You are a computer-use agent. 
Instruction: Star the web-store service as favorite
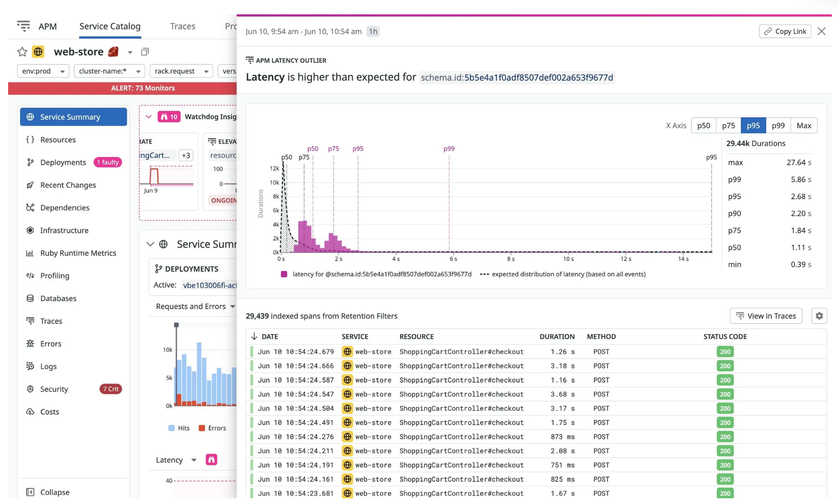pyautogui.click(x=21, y=52)
